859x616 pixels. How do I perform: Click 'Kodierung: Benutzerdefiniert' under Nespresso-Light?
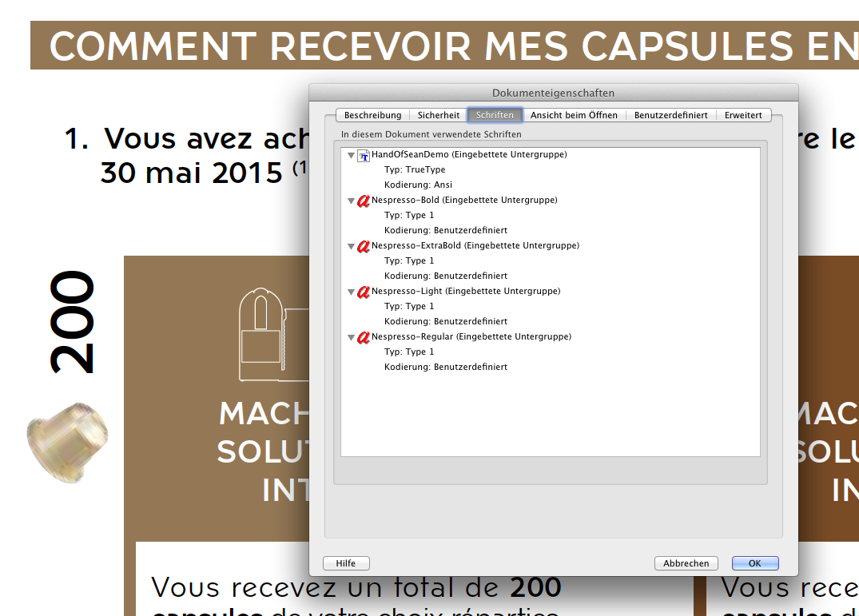tap(445, 321)
